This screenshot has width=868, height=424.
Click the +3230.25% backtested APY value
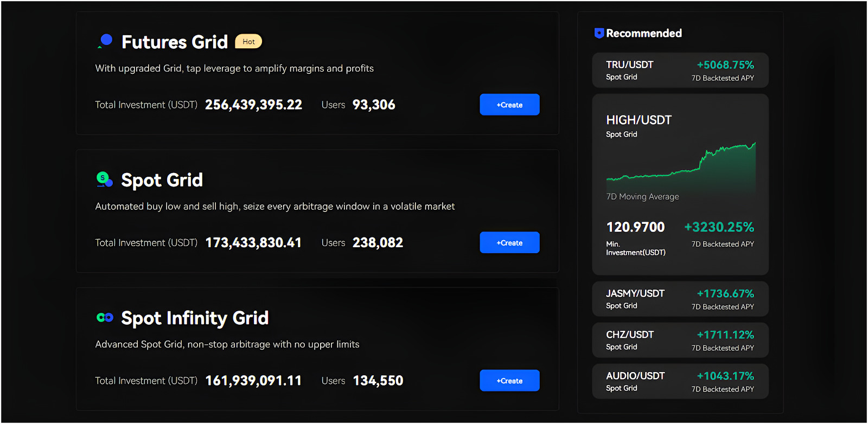coord(719,227)
